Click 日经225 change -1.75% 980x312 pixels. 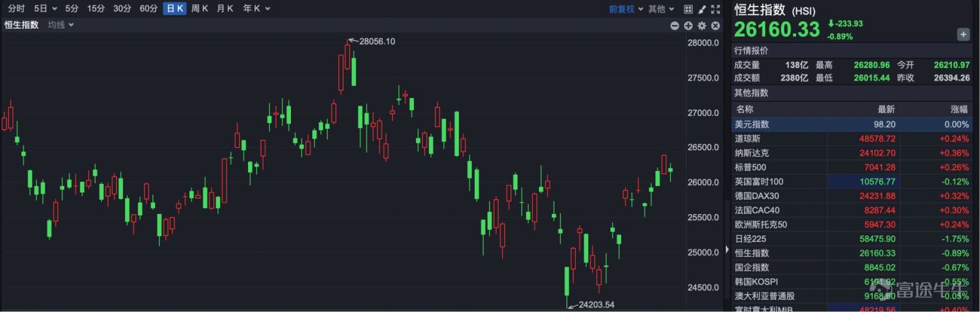[955, 238]
